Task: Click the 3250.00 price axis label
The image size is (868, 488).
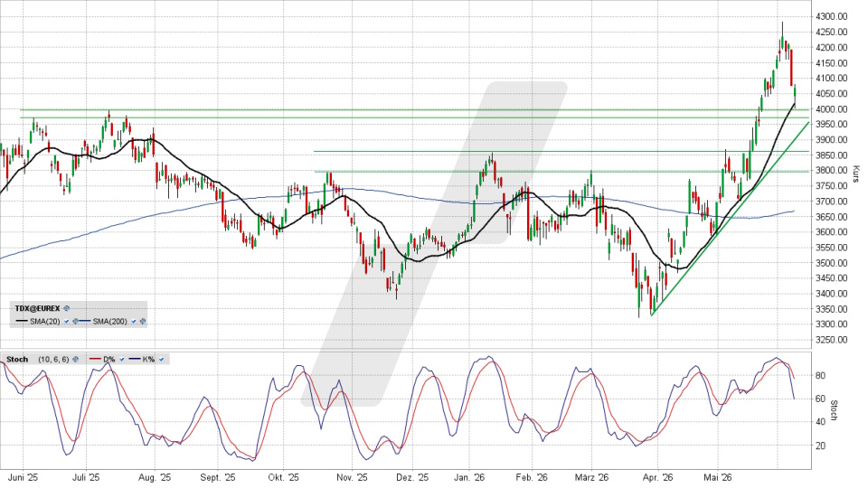Action: [x=831, y=339]
